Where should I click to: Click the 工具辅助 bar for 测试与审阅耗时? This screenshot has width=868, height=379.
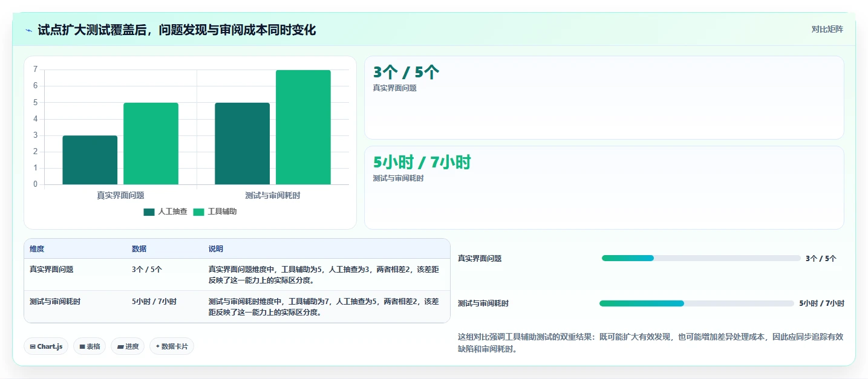(303, 128)
